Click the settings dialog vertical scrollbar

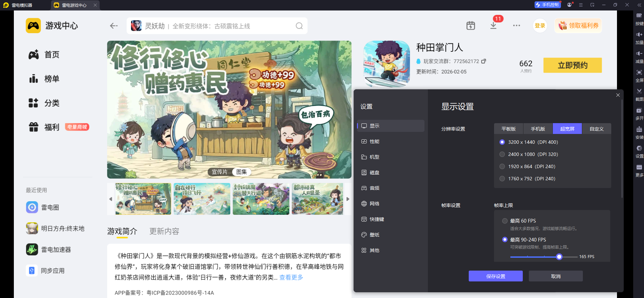pyautogui.click(x=622, y=149)
